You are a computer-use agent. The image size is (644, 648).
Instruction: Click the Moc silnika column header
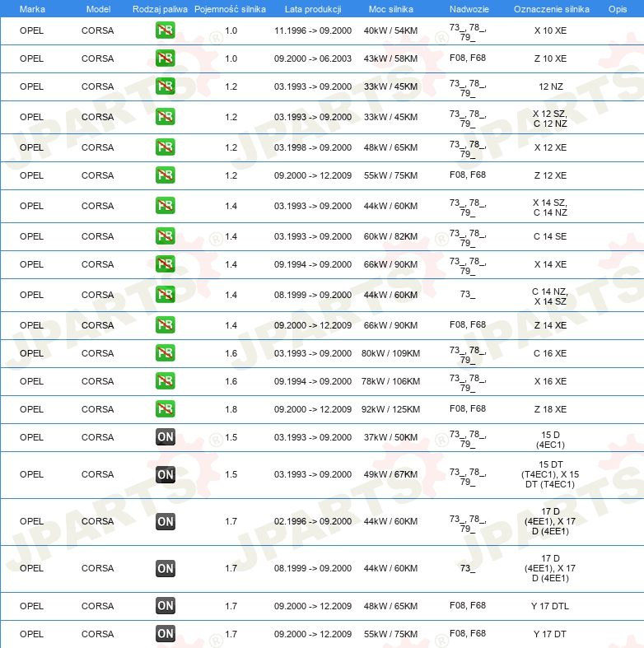390,9
